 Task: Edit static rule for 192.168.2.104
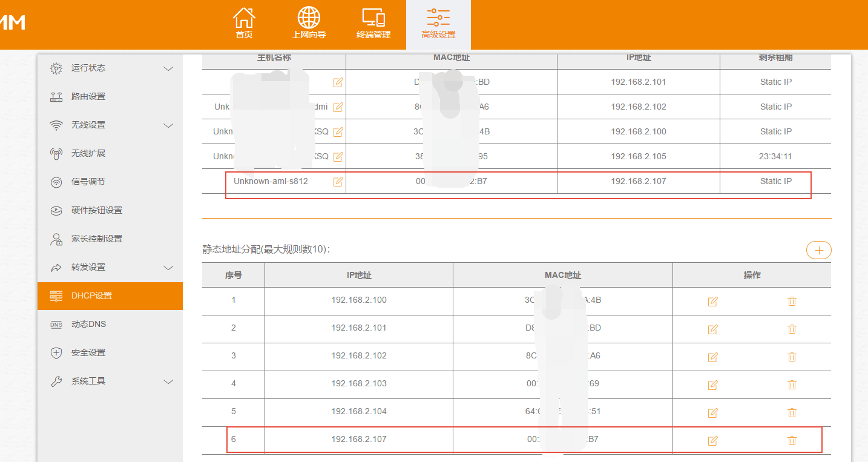[x=712, y=412]
